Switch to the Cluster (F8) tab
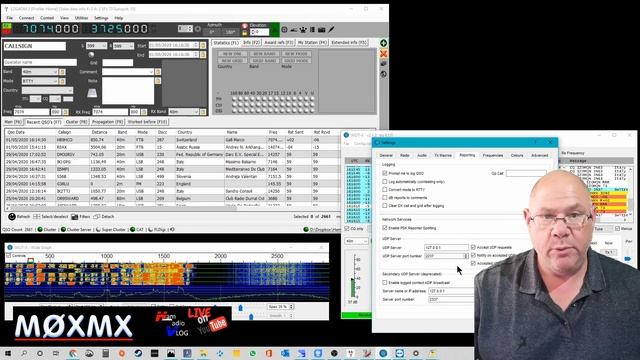Screen dimensions: 640x360 pyautogui.click(x=77, y=122)
